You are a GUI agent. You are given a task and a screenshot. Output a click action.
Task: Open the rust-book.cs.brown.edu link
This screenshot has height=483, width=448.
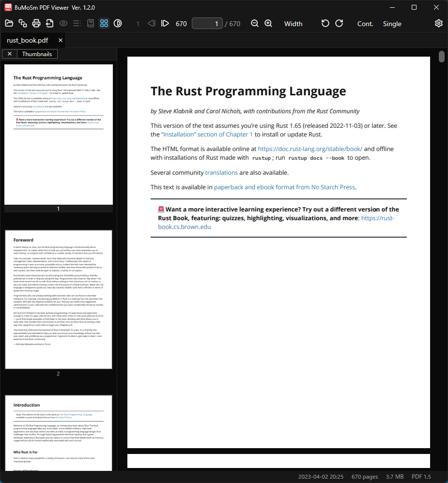click(x=276, y=223)
